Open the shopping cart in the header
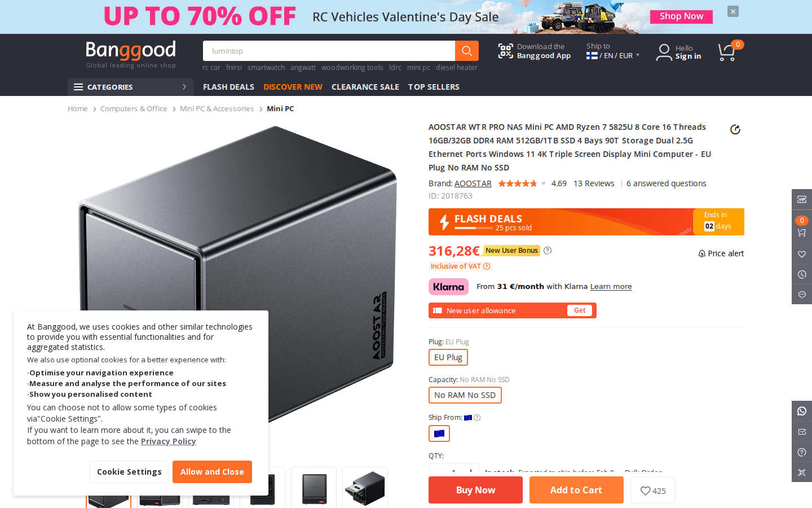812x508 pixels. 727,52
